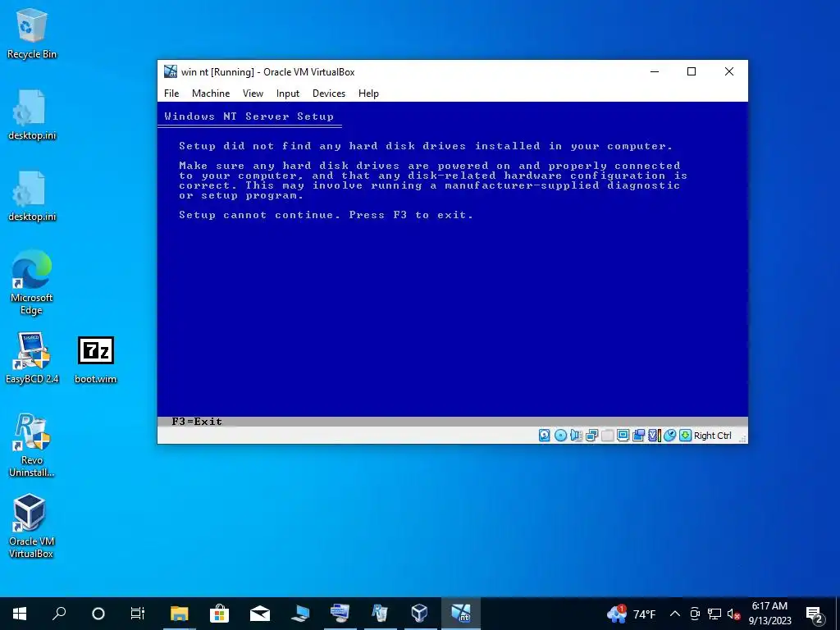The height and width of the screenshot is (630, 840).
Task: Maximize the win nt VirtualBox window
Action: [692, 71]
